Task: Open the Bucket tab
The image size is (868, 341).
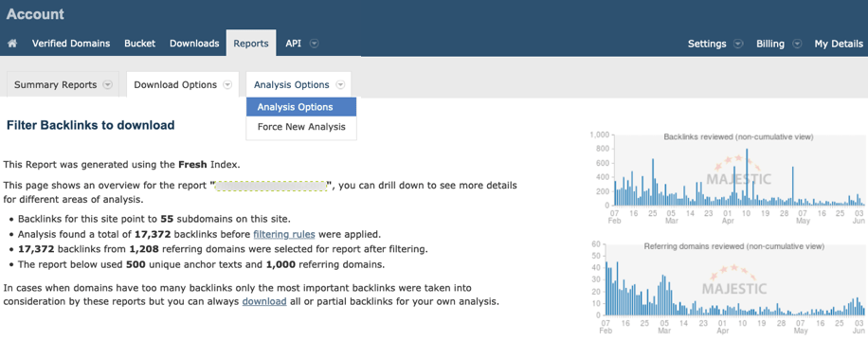Action: tap(139, 44)
